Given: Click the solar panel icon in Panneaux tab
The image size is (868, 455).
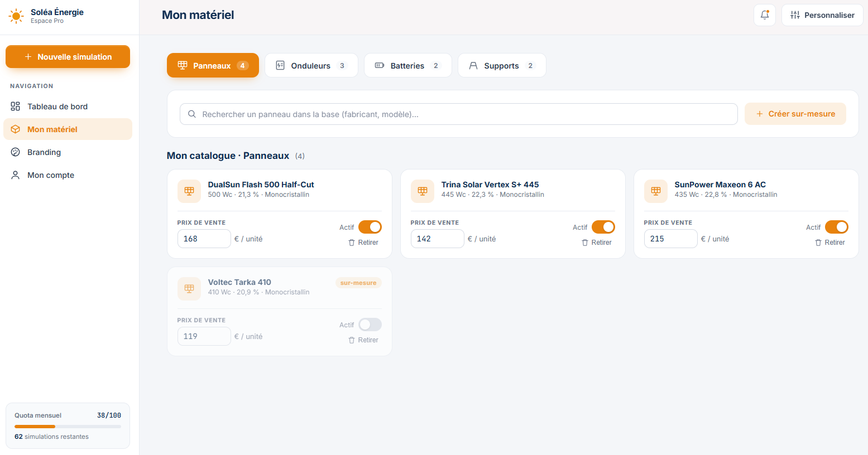Looking at the screenshot, I should (183, 65).
